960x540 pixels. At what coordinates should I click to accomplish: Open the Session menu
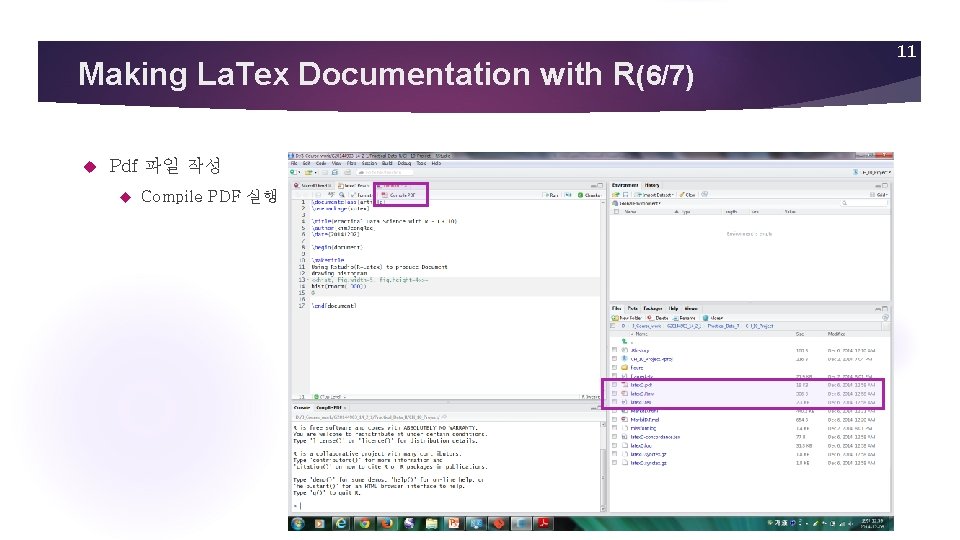pyautogui.click(x=369, y=163)
